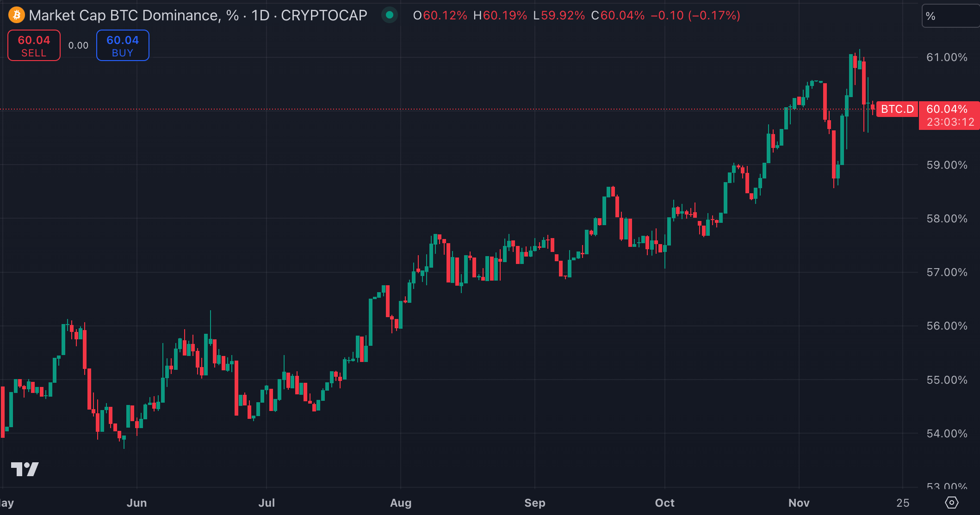Click the BTC.D price label tag
Screen dimensions: 980x515
click(x=897, y=109)
